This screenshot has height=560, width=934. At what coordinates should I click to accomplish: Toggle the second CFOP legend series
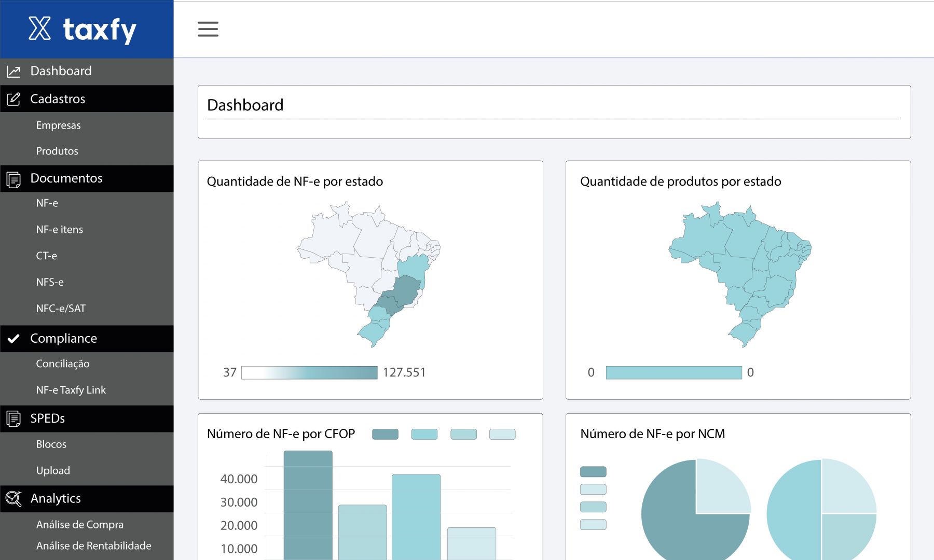pyautogui.click(x=424, y=434)
